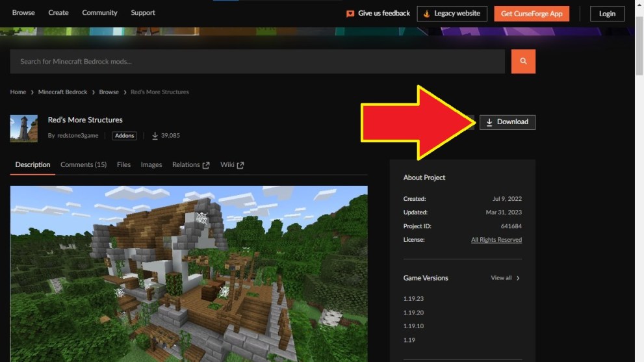Viewport: 644px width, 362px height.
Task: Click Get CurseForge App button
Action: pos(532,14)
